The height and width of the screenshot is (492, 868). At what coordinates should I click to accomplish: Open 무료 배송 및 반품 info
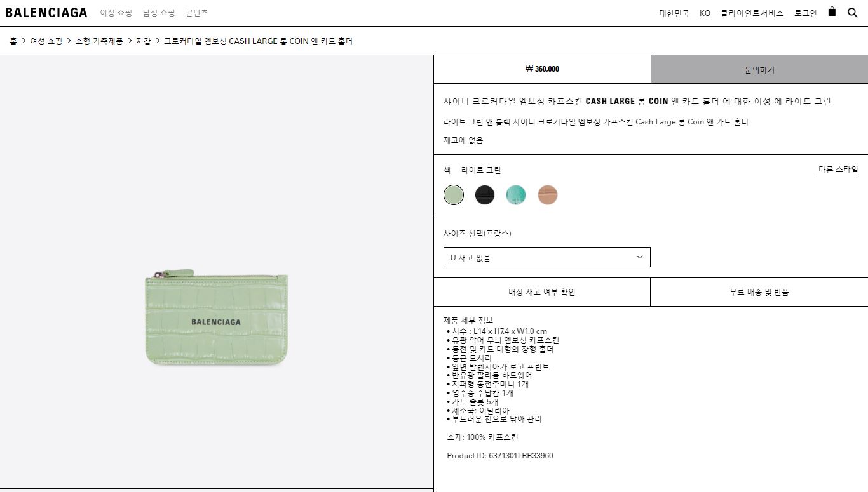[x=759, y=292]
